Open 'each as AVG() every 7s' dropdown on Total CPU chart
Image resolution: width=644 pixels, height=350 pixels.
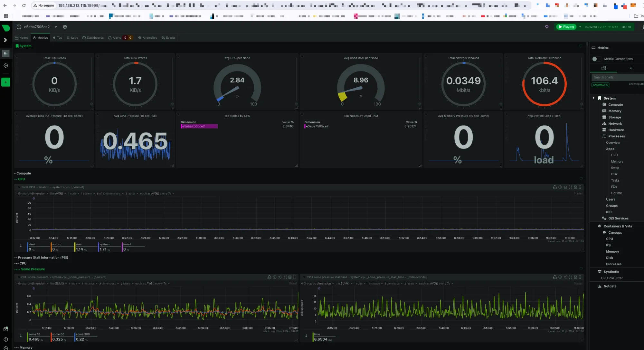tap(158, 194)
